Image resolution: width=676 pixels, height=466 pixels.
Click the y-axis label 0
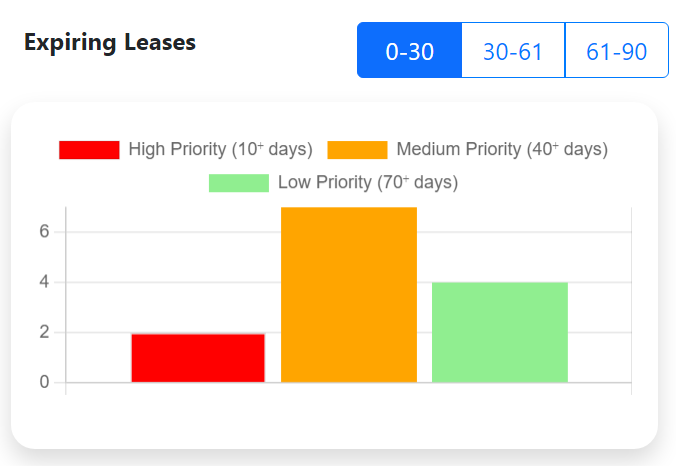click(x=44, y=382)
